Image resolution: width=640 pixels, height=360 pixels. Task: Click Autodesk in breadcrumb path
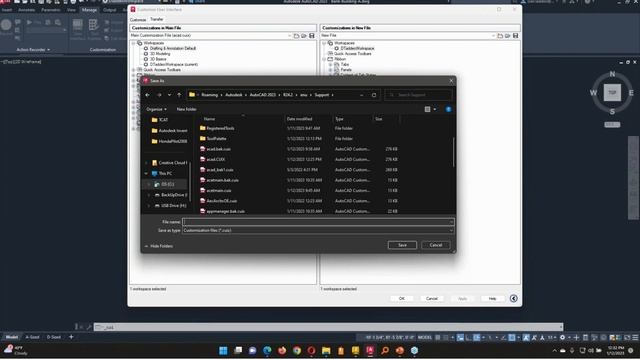point(233,95)
